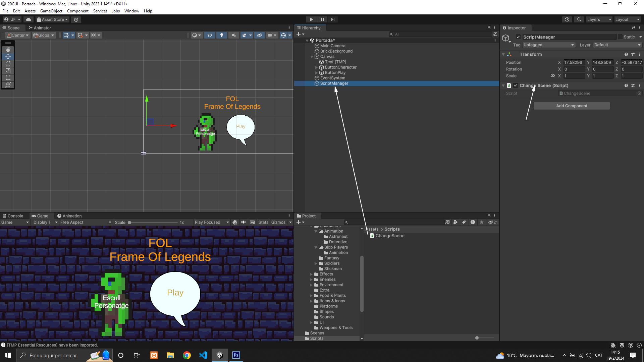Disable the Change Scene script checkbox
The image size is (644, 362).
[x=516, y=85]
